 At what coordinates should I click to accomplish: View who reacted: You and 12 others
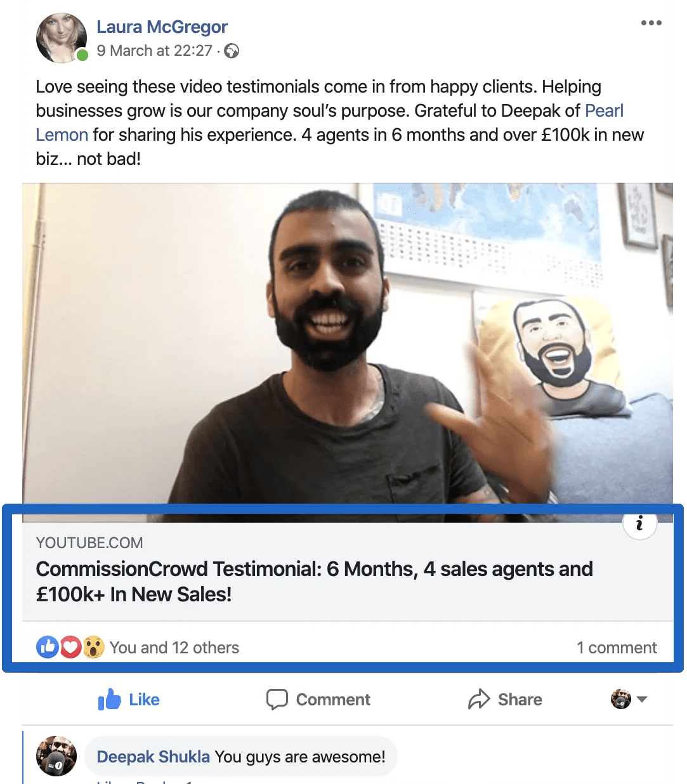[174, 648]
